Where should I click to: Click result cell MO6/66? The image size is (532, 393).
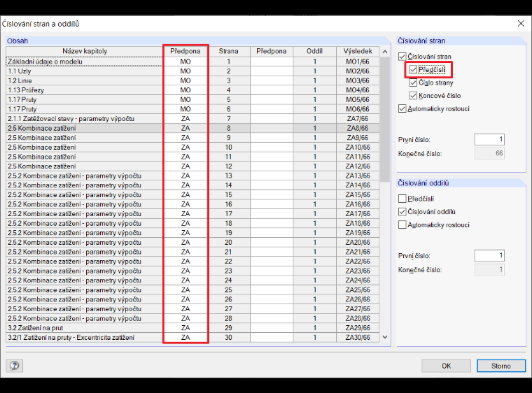pos(358,109)
